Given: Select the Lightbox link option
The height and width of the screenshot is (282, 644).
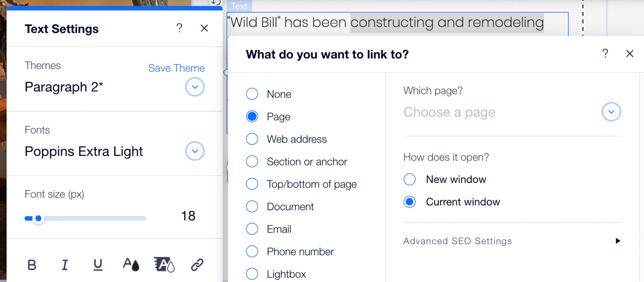Looking at the screenshot, I should [252, 274].
